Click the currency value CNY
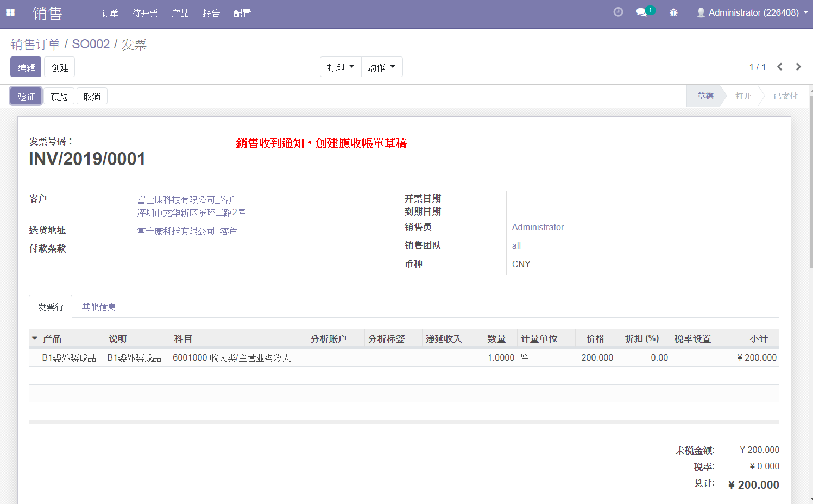Image resolution: width=813 pixels, height=504 pixels. coord(521,264)
